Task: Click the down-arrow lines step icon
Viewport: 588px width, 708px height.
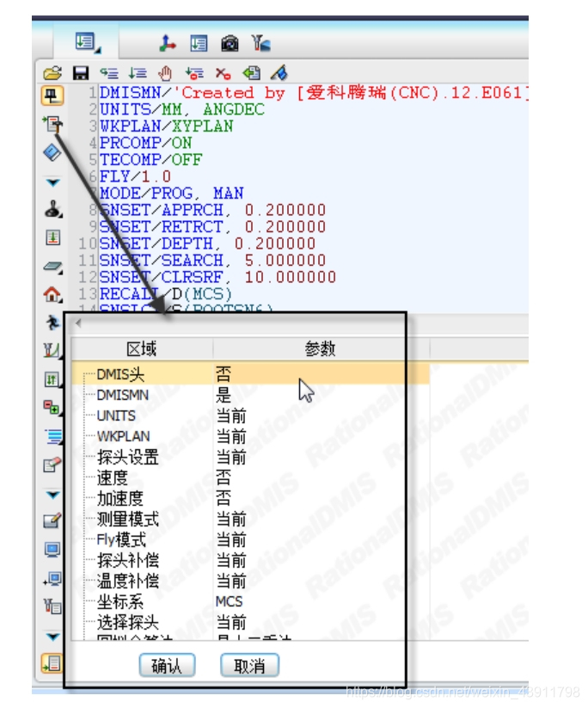Action: coord(138,73)
